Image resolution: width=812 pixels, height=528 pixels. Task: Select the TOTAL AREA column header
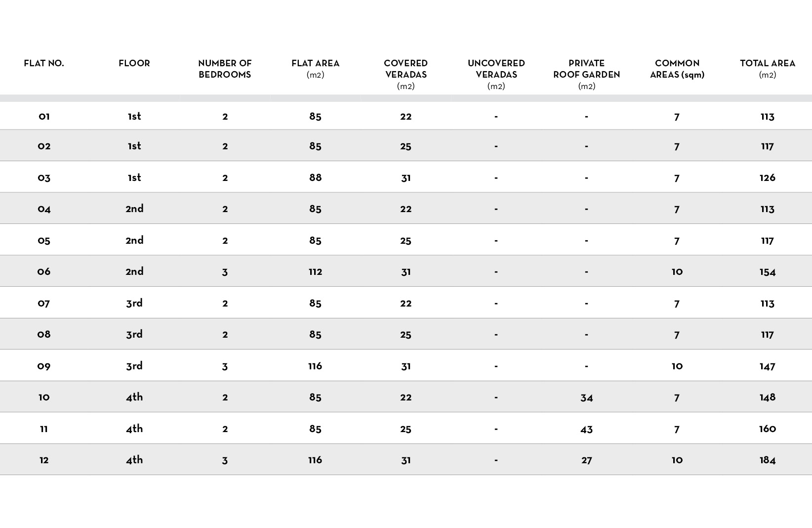click(x=768, y=68)
